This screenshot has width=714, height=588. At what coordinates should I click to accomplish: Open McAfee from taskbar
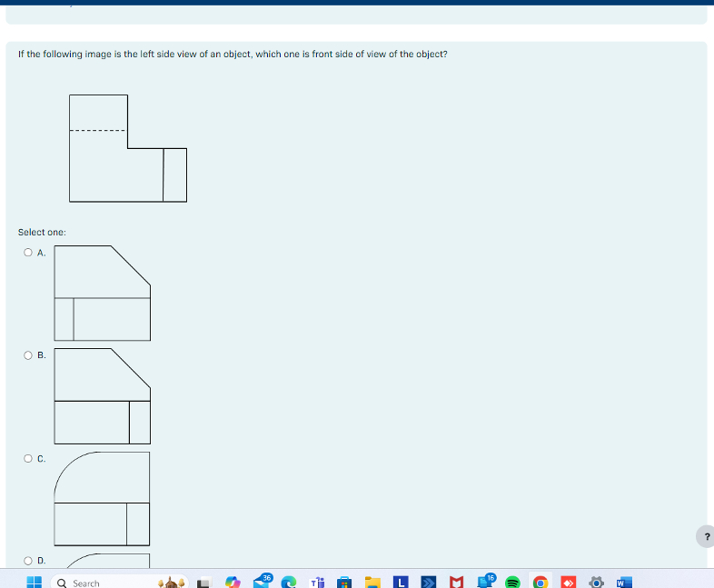[456, 583]
